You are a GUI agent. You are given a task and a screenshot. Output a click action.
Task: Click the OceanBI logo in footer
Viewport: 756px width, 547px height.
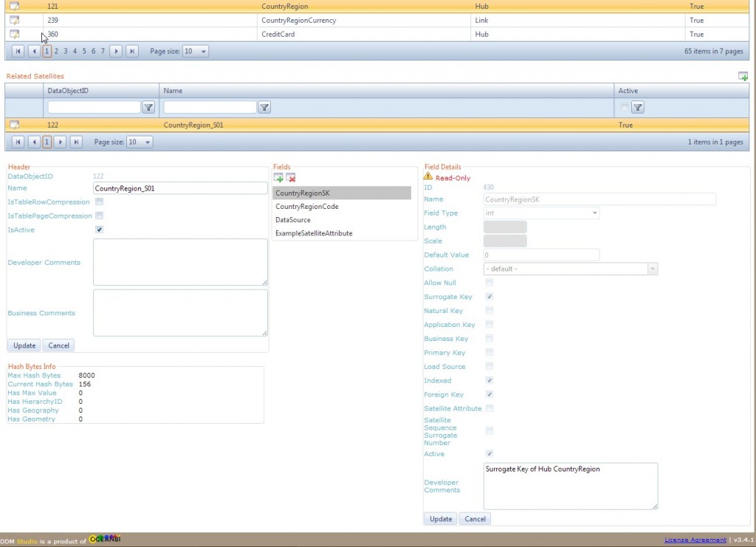(x=105, y=539)
